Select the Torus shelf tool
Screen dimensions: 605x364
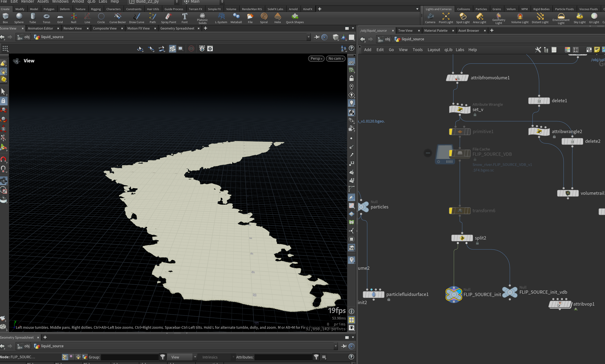point(46,18)
